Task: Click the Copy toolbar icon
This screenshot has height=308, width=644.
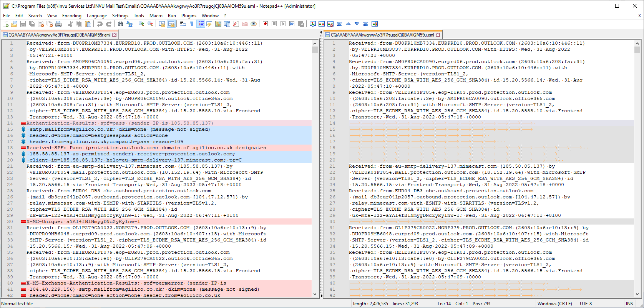Action: click(79, 24)
